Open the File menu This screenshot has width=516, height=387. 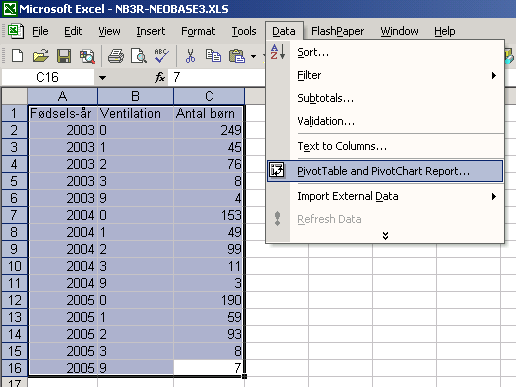[x=40, y=31]
